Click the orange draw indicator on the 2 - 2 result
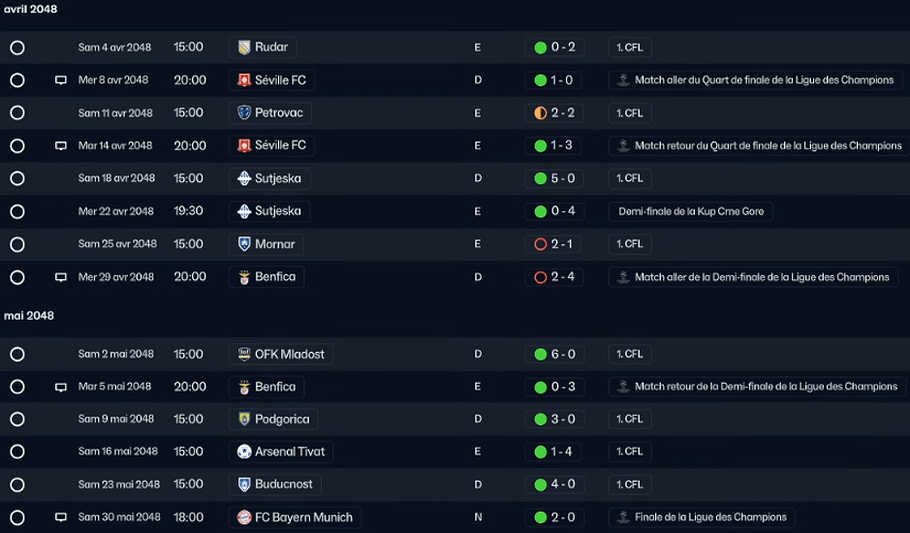This screenshot has height=533, width=910. pyautogui.click(x=540, y=113)
